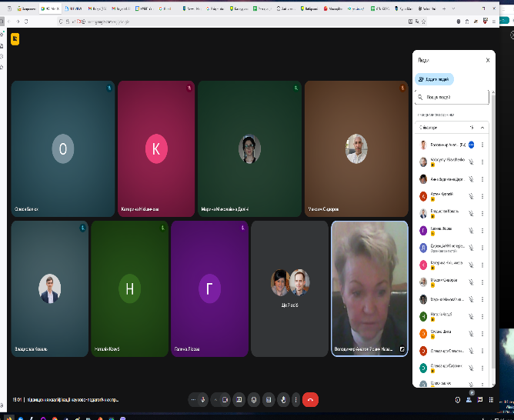Select the Марина Миколаївна video tile
Viewport: 514px width, 420px height.
pos(249,148)
